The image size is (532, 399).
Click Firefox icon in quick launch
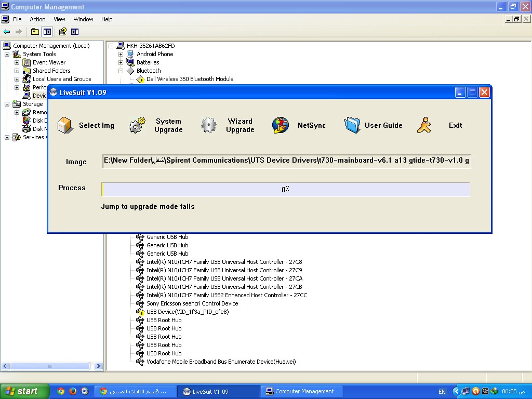(73, 391)
